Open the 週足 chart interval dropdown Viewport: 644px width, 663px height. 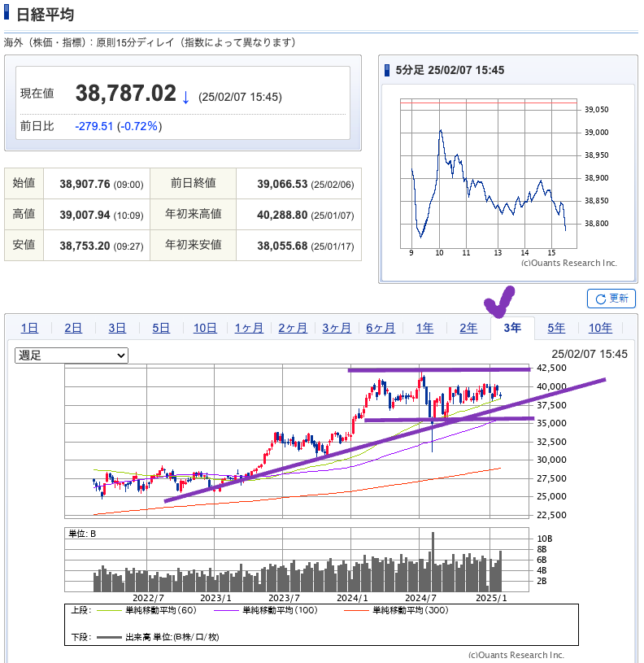[x=72, y=355]
